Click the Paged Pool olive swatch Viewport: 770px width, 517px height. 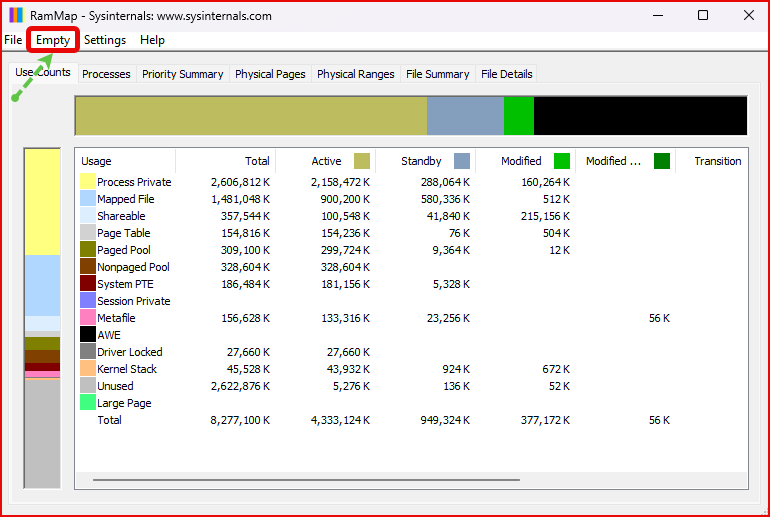(x=88, y=250)
